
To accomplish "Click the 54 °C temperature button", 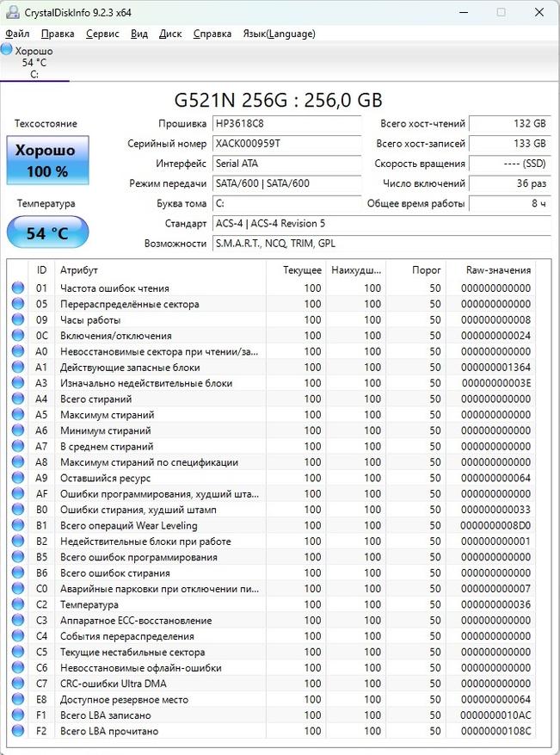I will coord(47,232).
